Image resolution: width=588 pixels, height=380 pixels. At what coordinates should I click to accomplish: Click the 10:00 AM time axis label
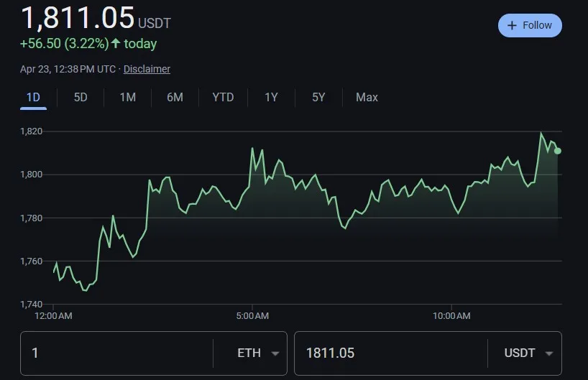point(452,316)
